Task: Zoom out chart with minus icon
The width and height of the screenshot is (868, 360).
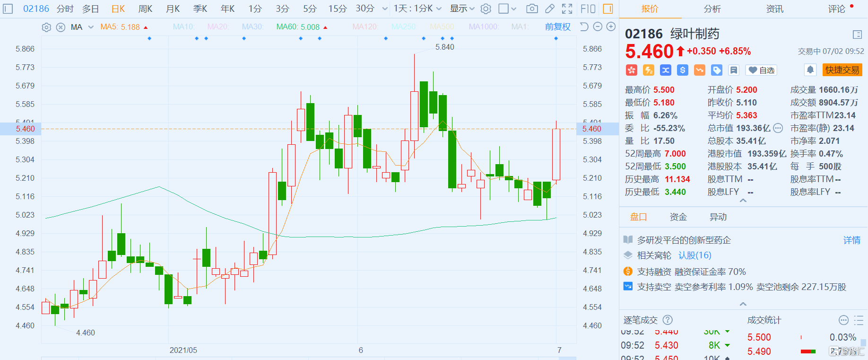Action: pyautogui.click(x=598, y=27)
